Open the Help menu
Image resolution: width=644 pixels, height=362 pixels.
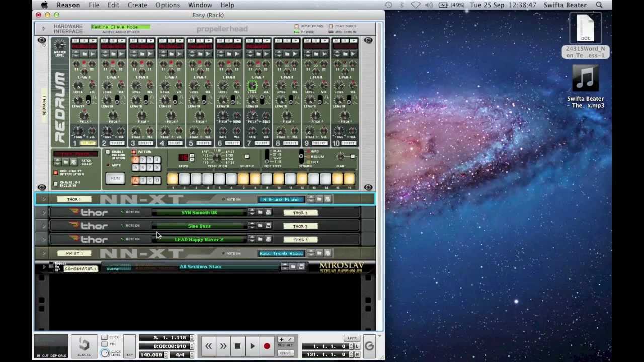[227, 5]
